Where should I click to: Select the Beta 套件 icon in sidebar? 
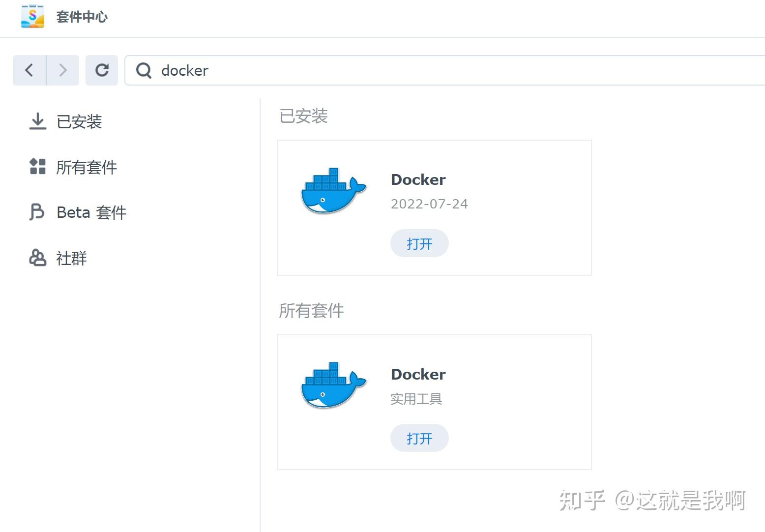click(x=37, y=212)
